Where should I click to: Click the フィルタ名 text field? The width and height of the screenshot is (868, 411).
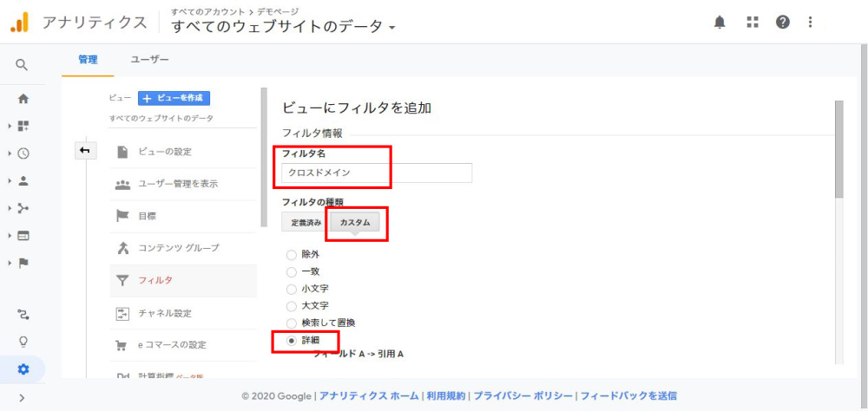click(x=377, y=173)
